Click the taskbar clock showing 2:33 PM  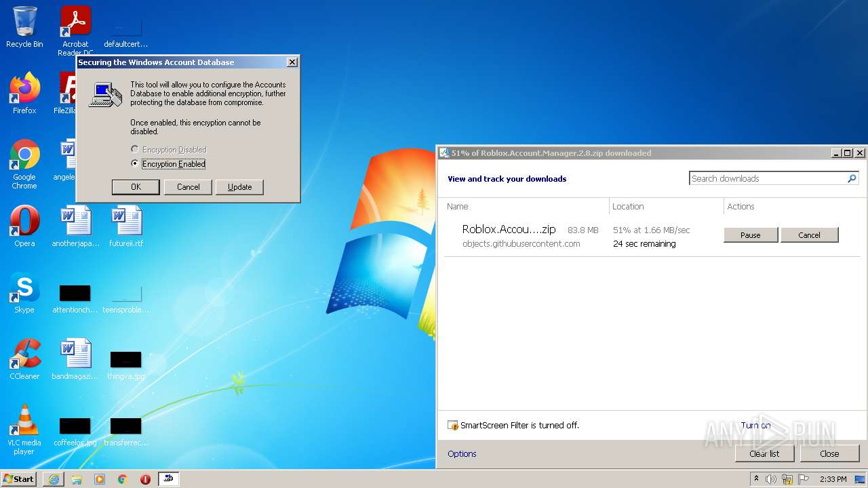click(x=833, y=479)
